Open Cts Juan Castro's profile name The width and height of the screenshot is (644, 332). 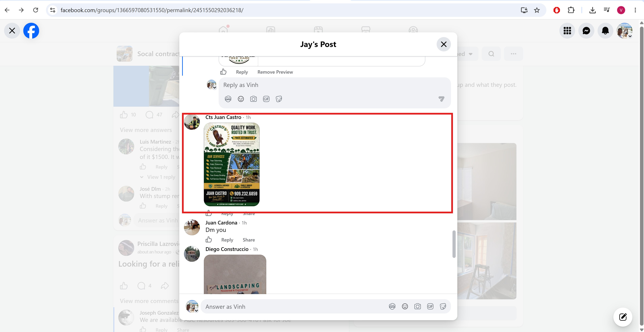[223, 117]
